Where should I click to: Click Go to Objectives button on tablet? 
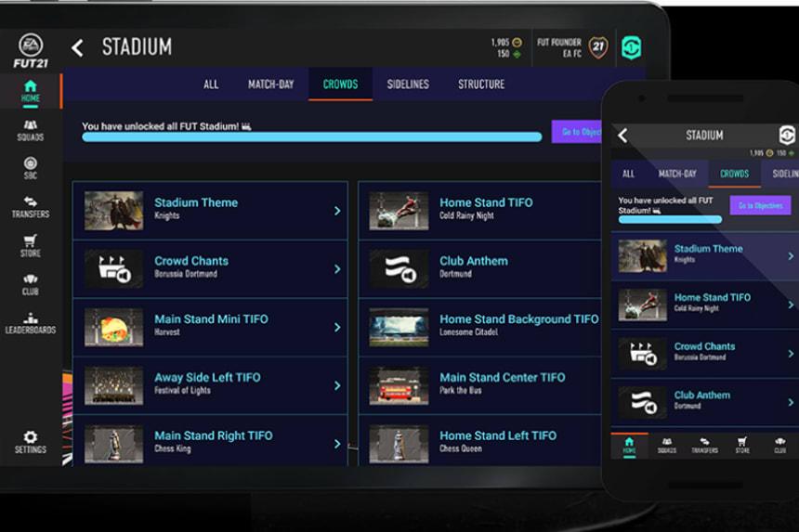577,132
